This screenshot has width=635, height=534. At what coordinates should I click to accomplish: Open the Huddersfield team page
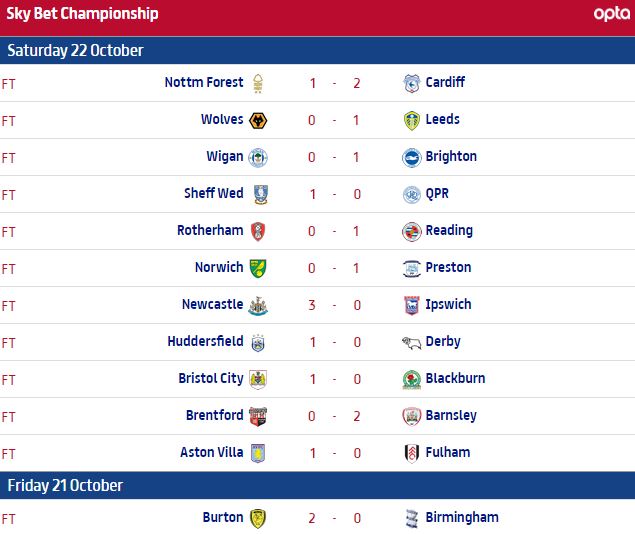[205, 341]
